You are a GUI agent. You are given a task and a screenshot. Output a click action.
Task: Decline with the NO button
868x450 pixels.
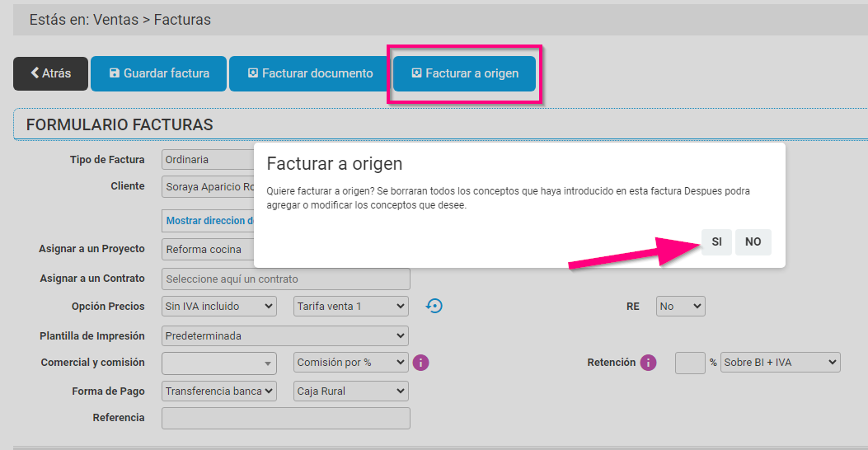(753, 241)
